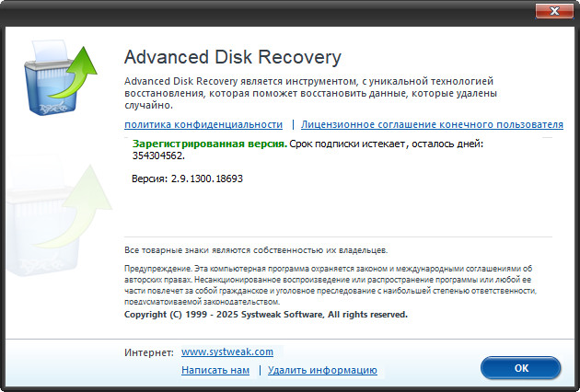
Task: Click the Advanced Disk Recovery heading
Action: [x=233, y=57]
